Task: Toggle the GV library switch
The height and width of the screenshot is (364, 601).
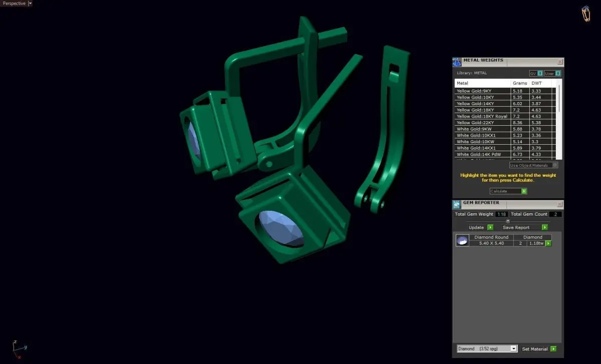Action: click(536, 74)
